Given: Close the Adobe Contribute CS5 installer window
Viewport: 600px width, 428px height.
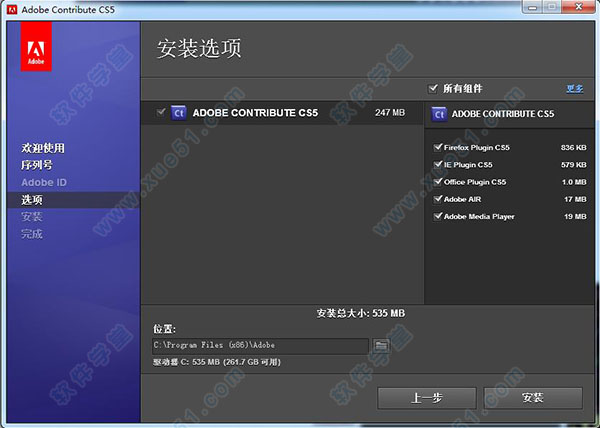Looking at the screenshot, I should (579, 7).
